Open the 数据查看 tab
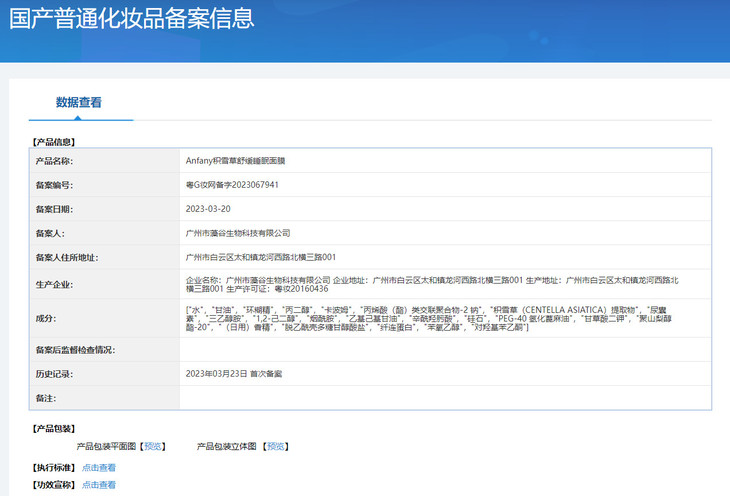 pyautogui.click(x=78, y=102)
